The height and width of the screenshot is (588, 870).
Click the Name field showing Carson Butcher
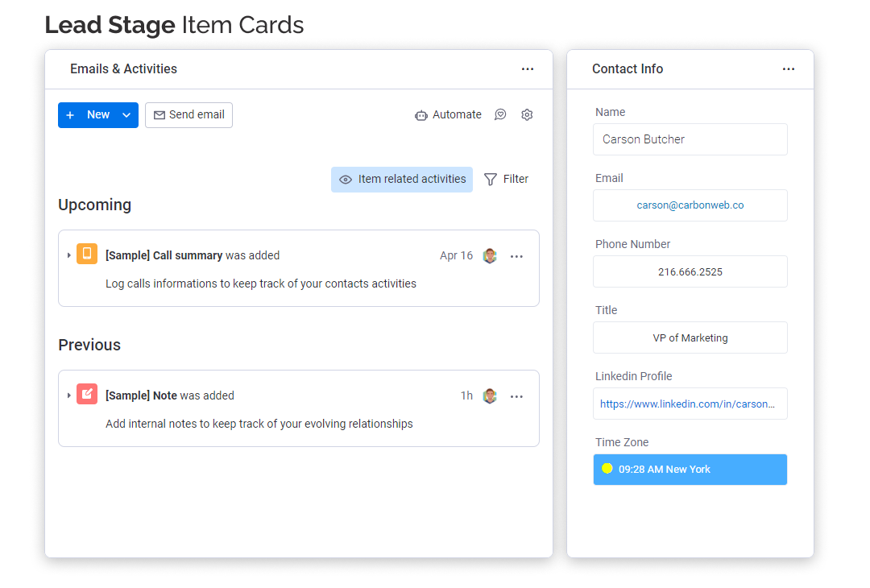coord(690,139)
